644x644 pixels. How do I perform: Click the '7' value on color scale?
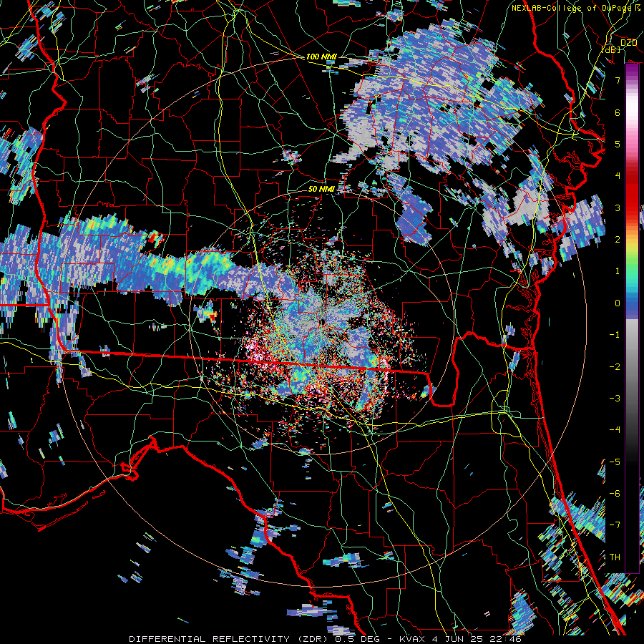(x=618, y=80)
